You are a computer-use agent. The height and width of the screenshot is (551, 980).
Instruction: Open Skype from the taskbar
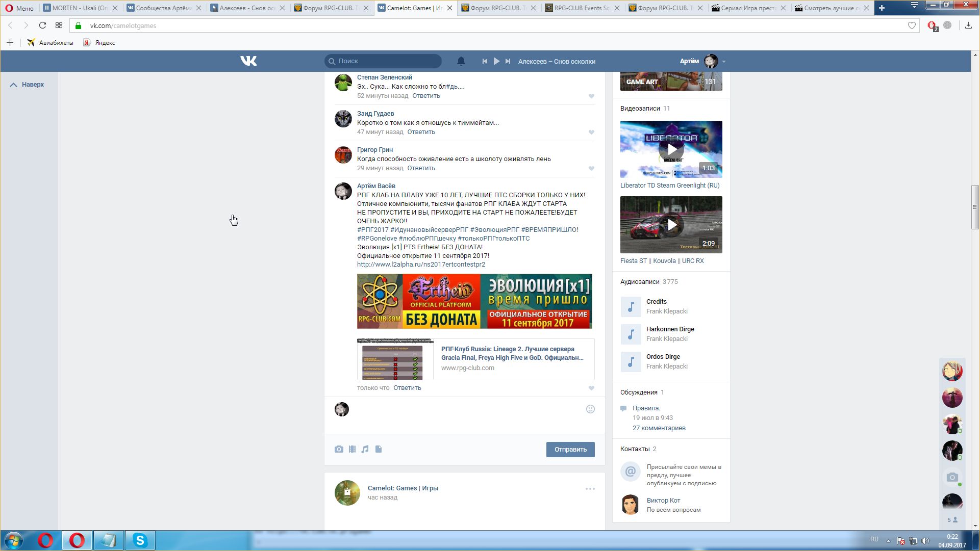coord(140,540)
